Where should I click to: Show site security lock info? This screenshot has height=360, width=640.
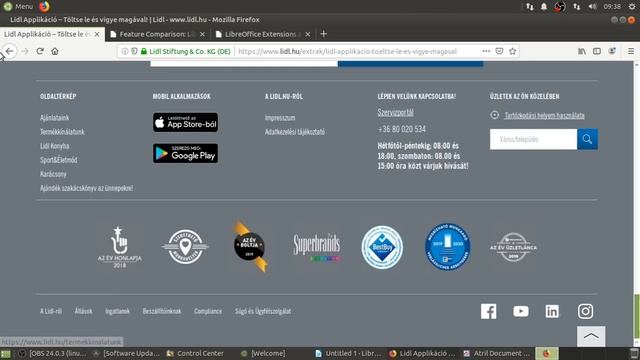coord(144,51)
